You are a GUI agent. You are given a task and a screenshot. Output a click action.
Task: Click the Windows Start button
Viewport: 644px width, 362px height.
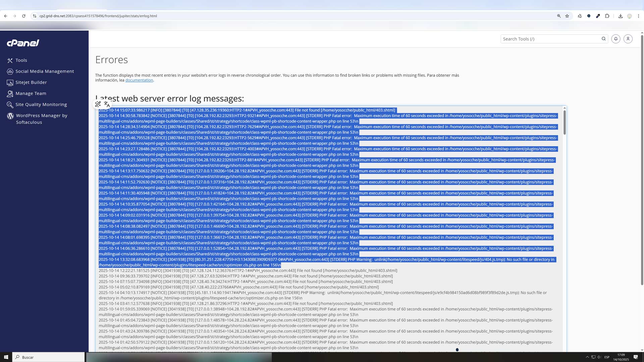(x=6, y=357)
